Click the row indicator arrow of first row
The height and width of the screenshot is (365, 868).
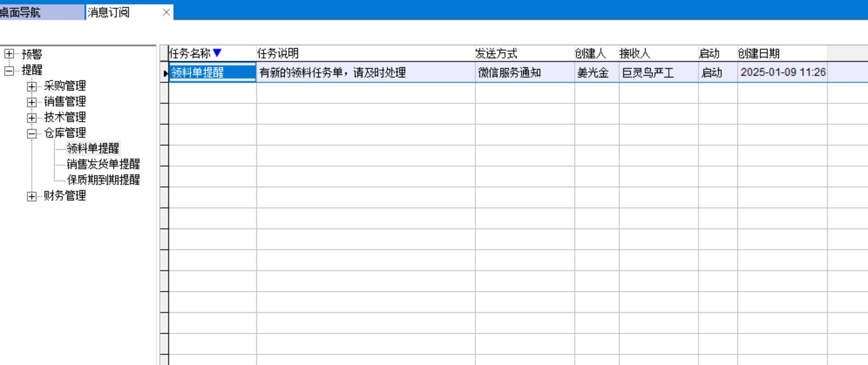164,73
